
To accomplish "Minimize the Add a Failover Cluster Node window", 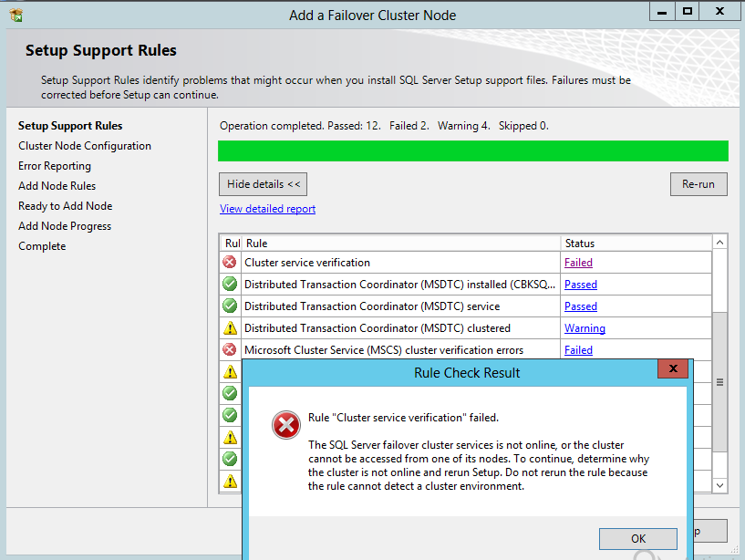I will click(x=662, y=12).
